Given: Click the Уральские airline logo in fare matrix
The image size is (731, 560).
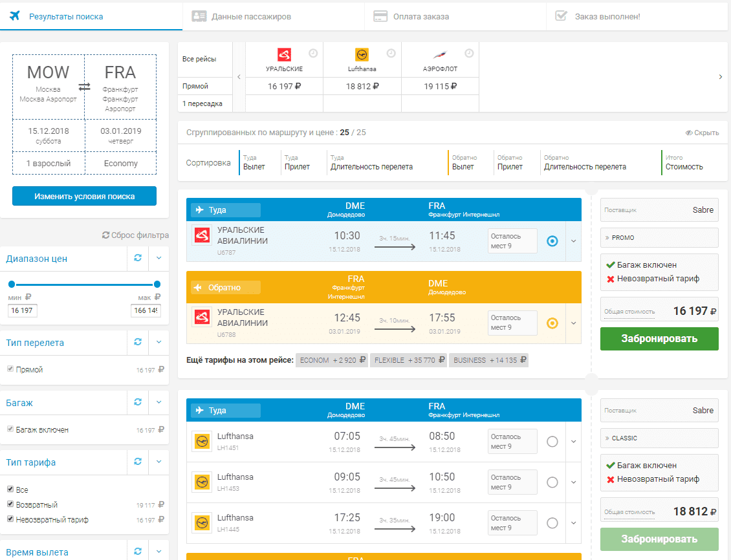Looking at the screenshot, I should point(284,54).
